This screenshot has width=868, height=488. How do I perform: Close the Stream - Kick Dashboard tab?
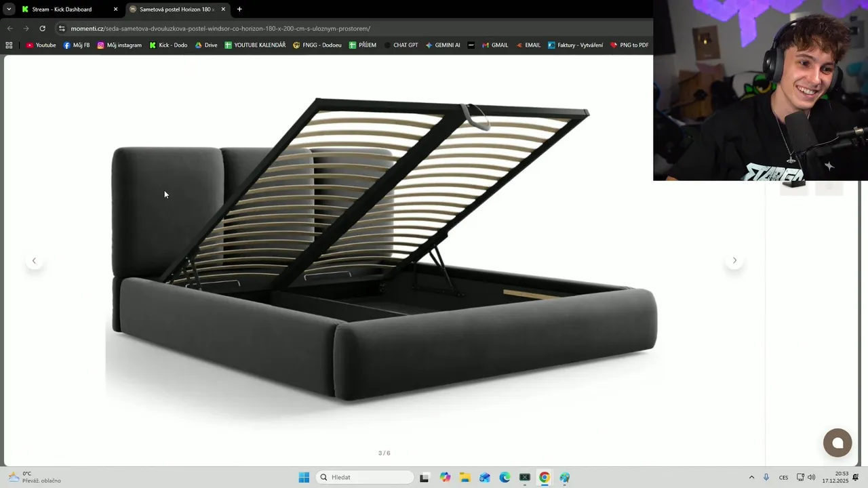[x=115, y=9]
